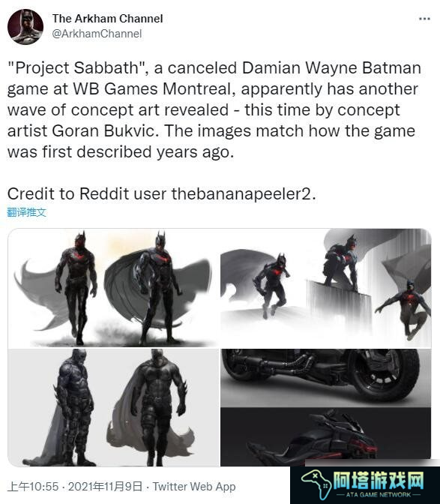Click the dark motorcycle with red lights image
The image size is (440, 504).
click(x=325, y=436)
